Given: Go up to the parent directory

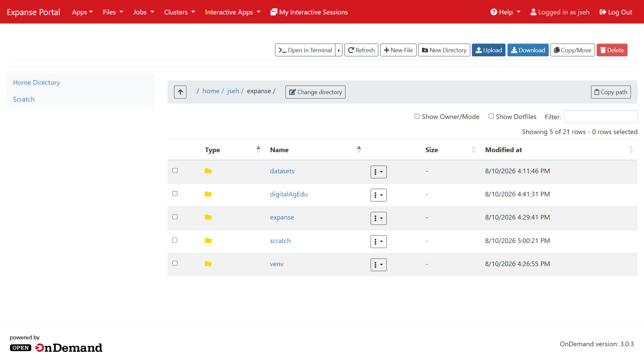Looking at the screenshot, I should (180, 92).
